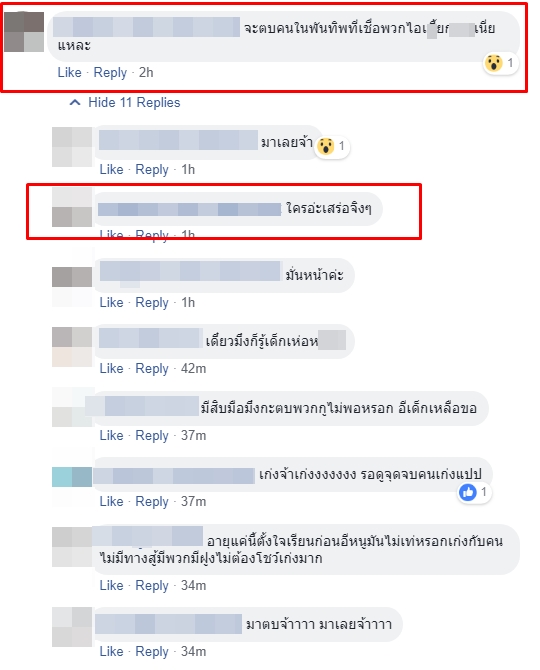The image size is (540, 670).
Task: Open 1h timestamp of มาเลยจ้า reply
Action: point(188,169)
